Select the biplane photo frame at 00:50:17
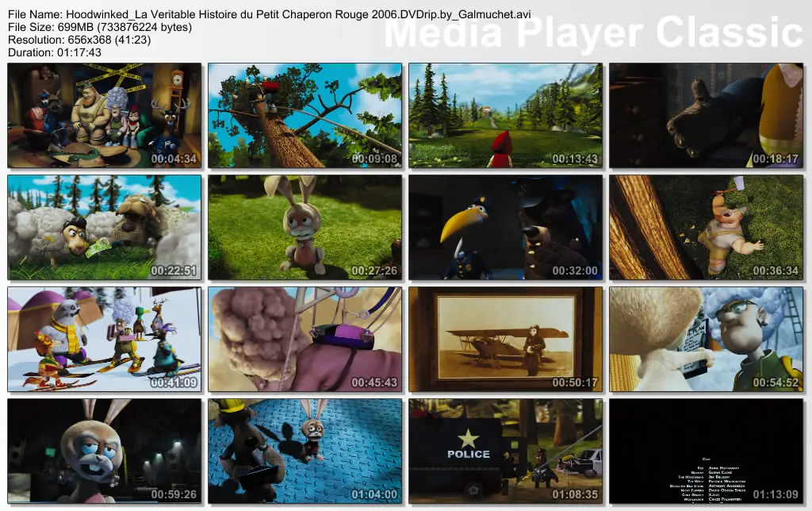 point(505,340)
